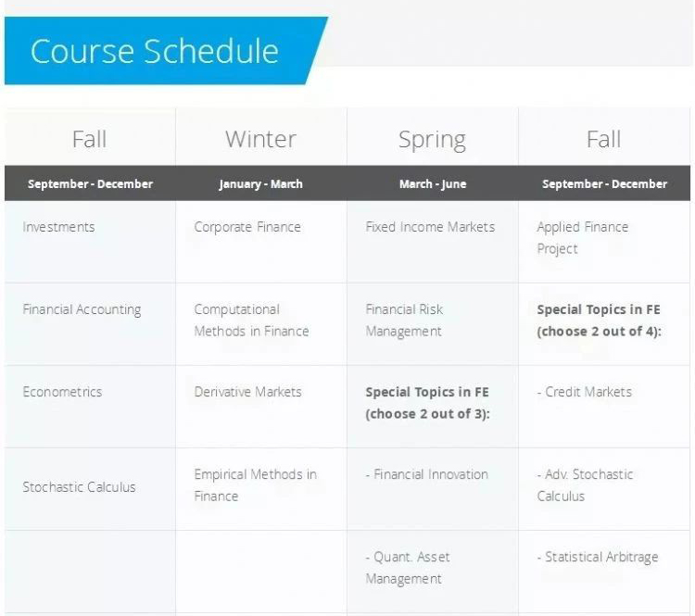Click the January - March date label
Screen dimensions: 695x616
pos(260,184)
